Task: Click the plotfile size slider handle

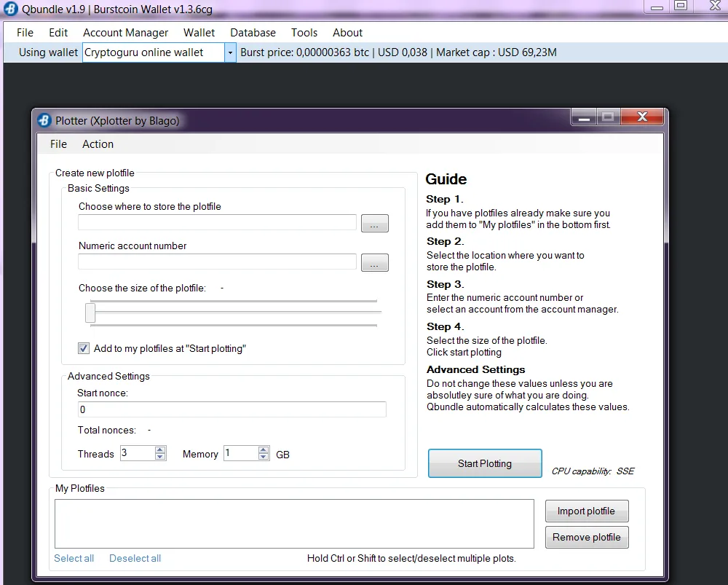Action: click(90, 313)
